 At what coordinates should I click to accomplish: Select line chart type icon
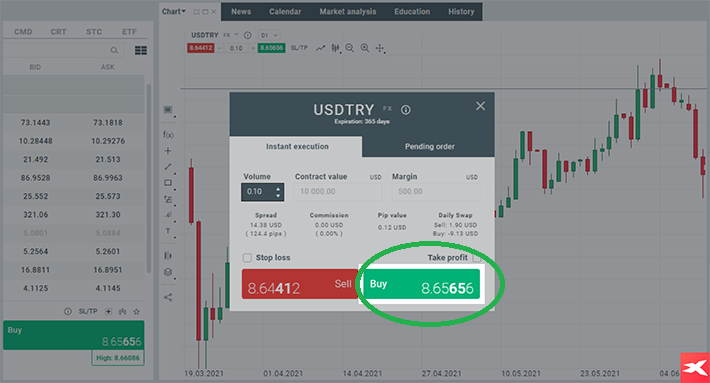[x=321, y=48]
